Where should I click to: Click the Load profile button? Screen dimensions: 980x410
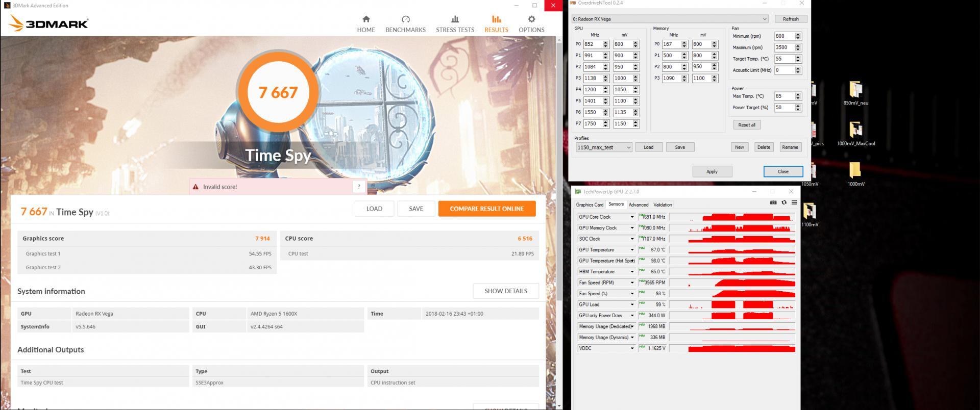[648, 147]
